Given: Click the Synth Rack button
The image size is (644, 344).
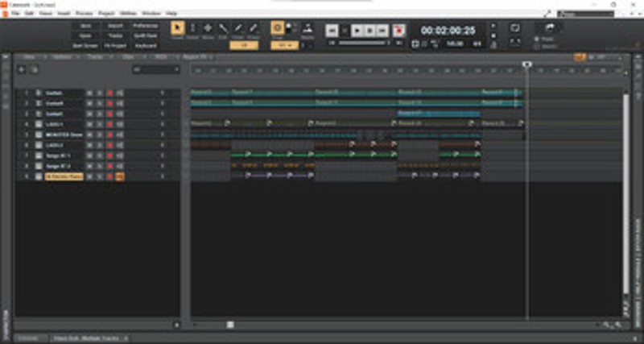Looking at the screenshot, I should pos(146,35).
